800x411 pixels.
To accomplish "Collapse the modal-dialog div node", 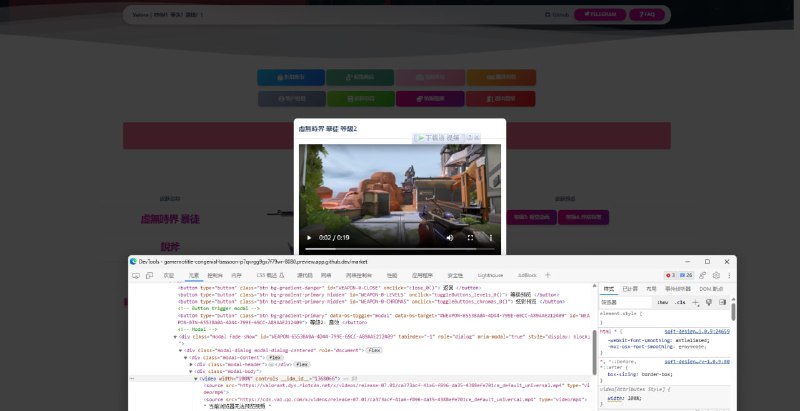I will click(x=180, y=350).
